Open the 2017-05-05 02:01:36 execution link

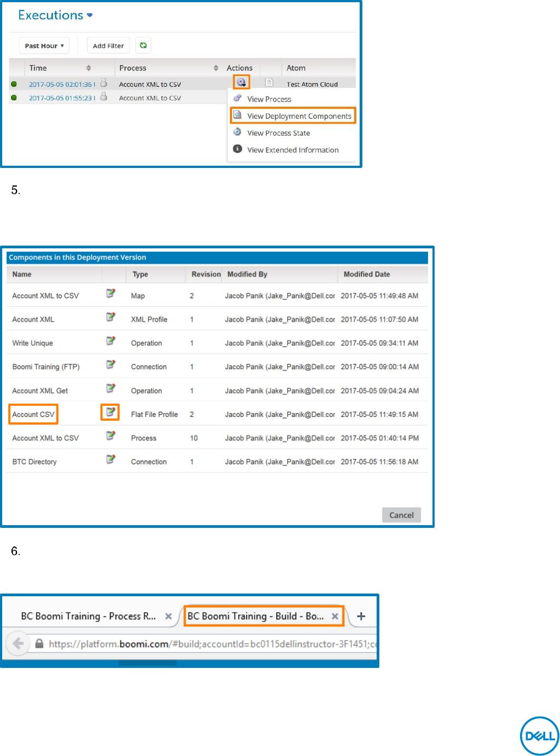62,84
